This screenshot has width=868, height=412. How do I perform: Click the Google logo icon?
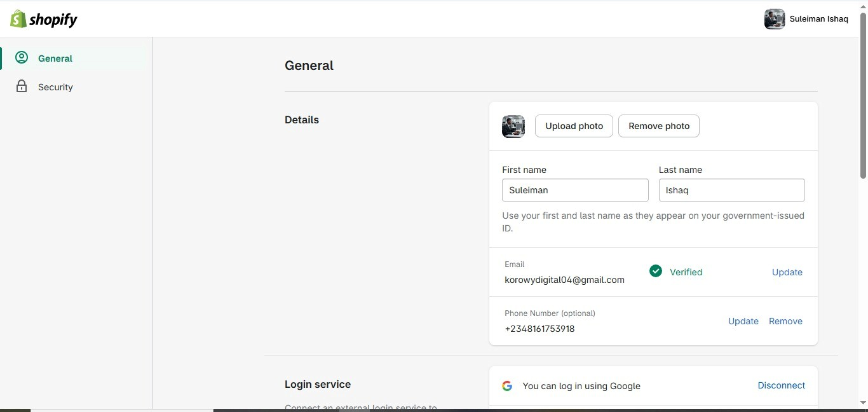[x=507, y=386]
